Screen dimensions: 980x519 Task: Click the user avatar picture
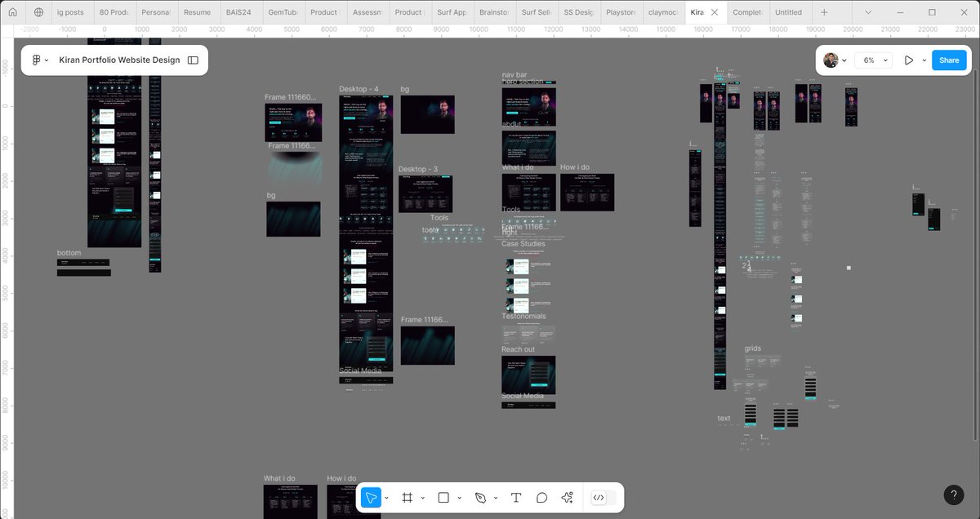[x=831, y=60]
